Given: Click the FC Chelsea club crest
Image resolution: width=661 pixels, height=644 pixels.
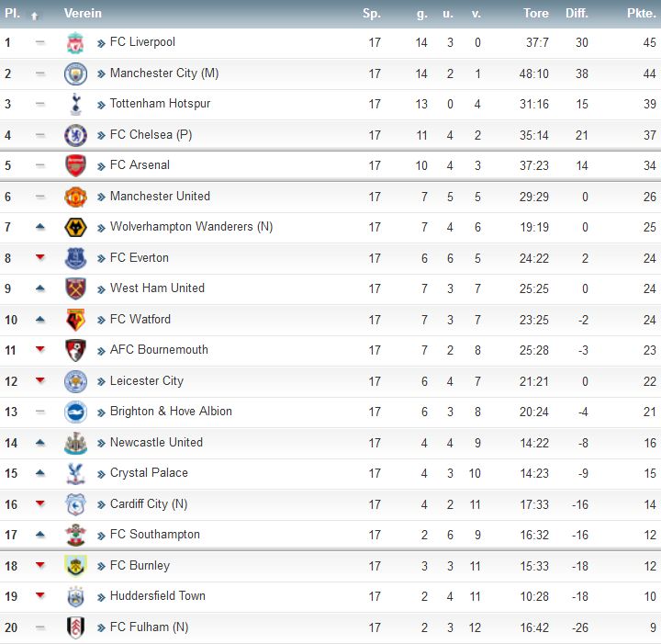Looking at the screenshot, I should click(75, 135).
